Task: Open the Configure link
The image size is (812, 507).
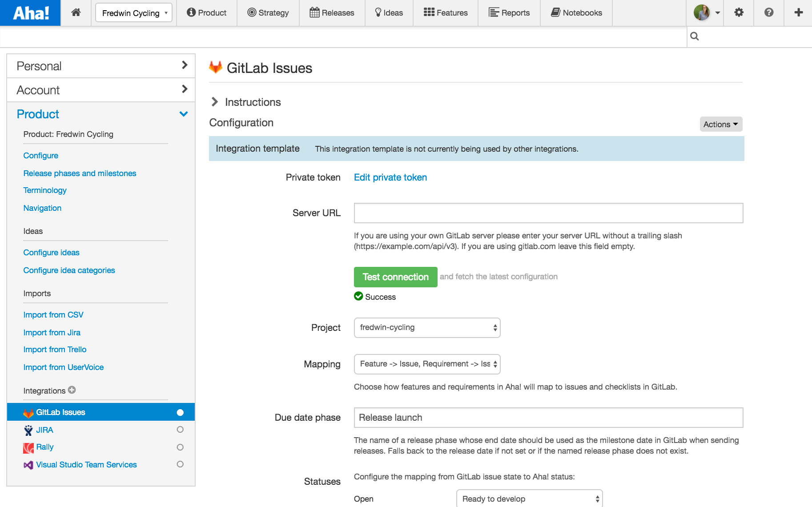Action: pyautogui.click(x=41, y=155)
